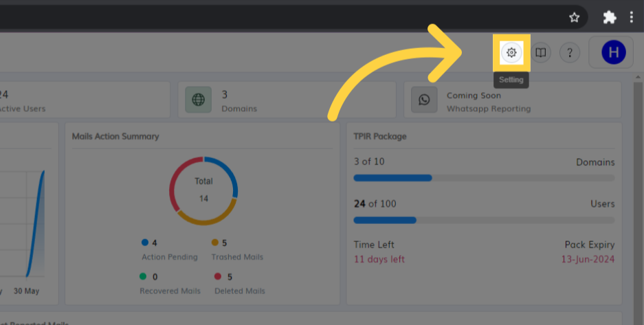Click the '13-Jun-2024' expiry date

click(x=588, y=259)
